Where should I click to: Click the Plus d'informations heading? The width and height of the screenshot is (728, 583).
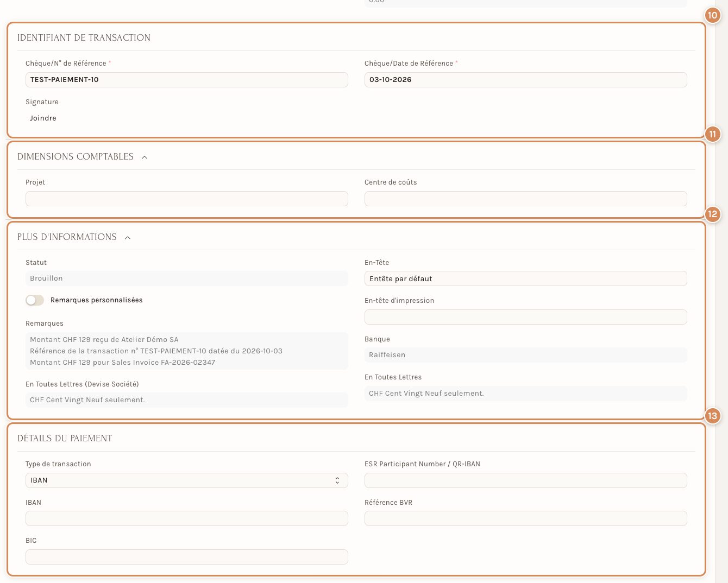[67, 237]
